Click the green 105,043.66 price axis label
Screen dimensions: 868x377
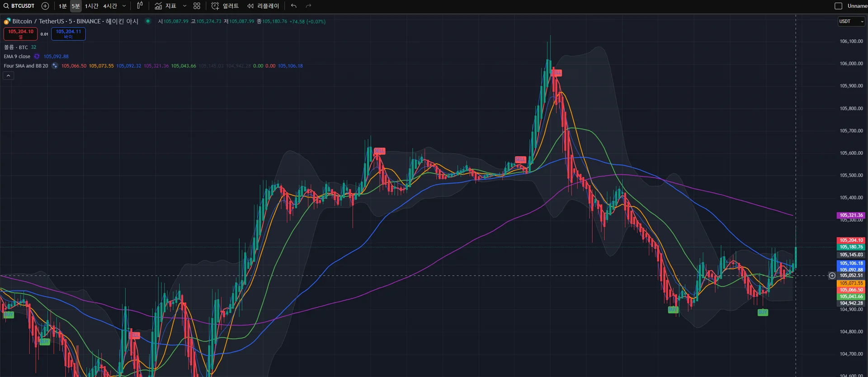click(x=851, y=297)
